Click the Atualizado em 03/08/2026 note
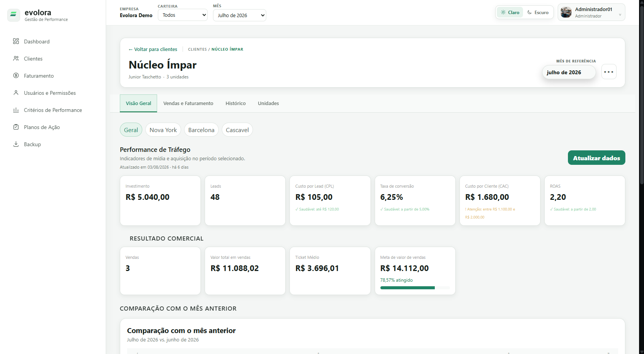This screenshot has height=354, width=644. click(x=154, y=167)
